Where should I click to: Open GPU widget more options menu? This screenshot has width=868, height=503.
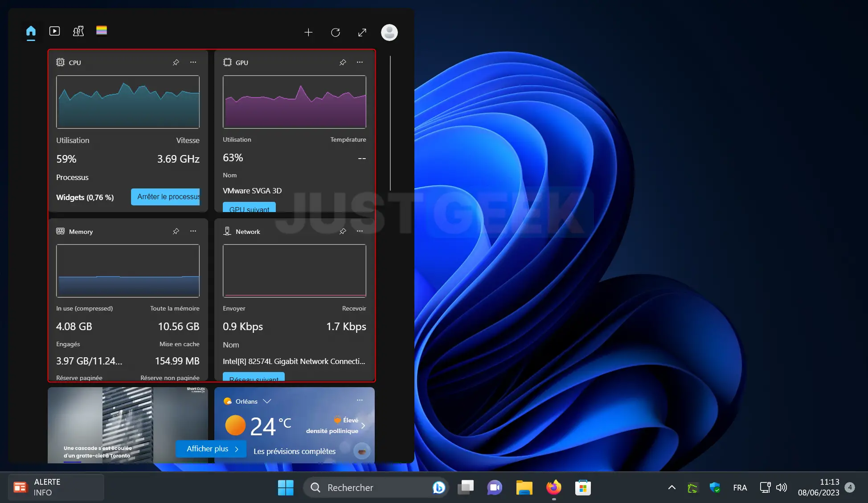point(360,62)
